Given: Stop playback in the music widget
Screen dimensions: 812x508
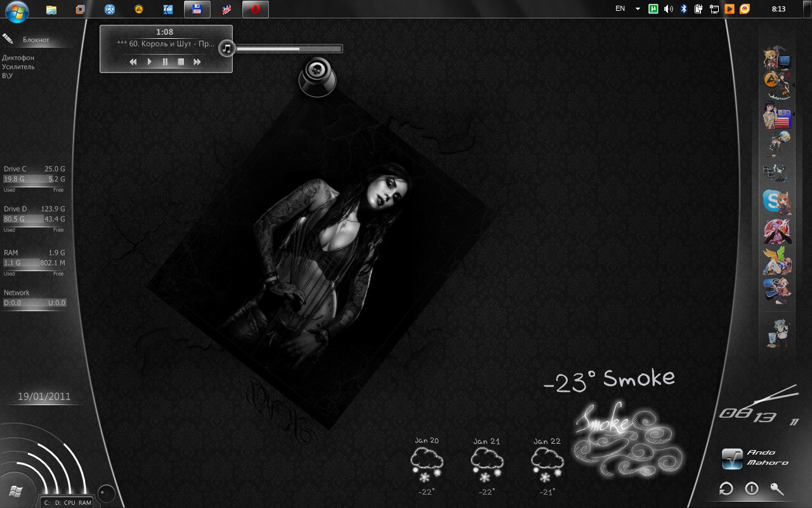Looking at the screenshot, I should [x=181, y=62].
